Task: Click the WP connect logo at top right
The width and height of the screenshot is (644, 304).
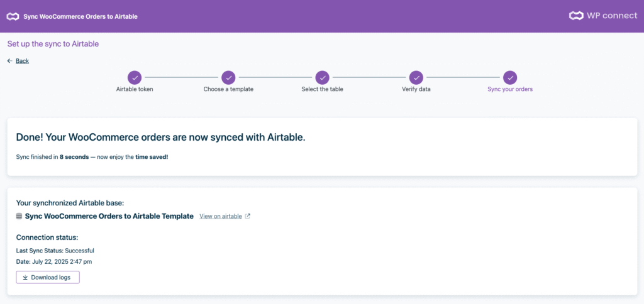Action: point(602,16)
